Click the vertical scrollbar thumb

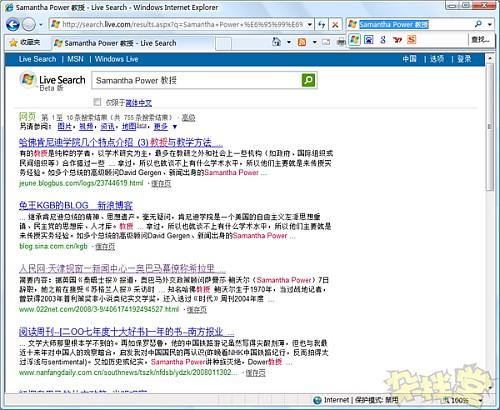click(489, 127)
